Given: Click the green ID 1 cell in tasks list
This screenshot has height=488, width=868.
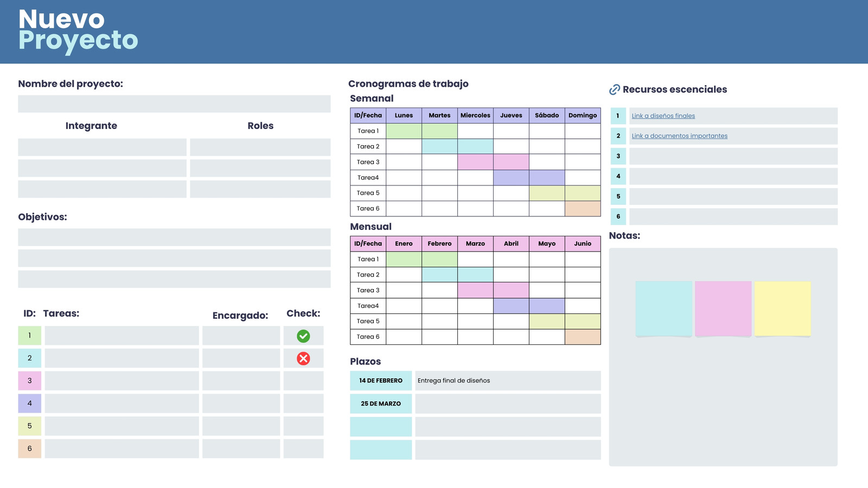Looking at the screenshot, I should (29, 336).
